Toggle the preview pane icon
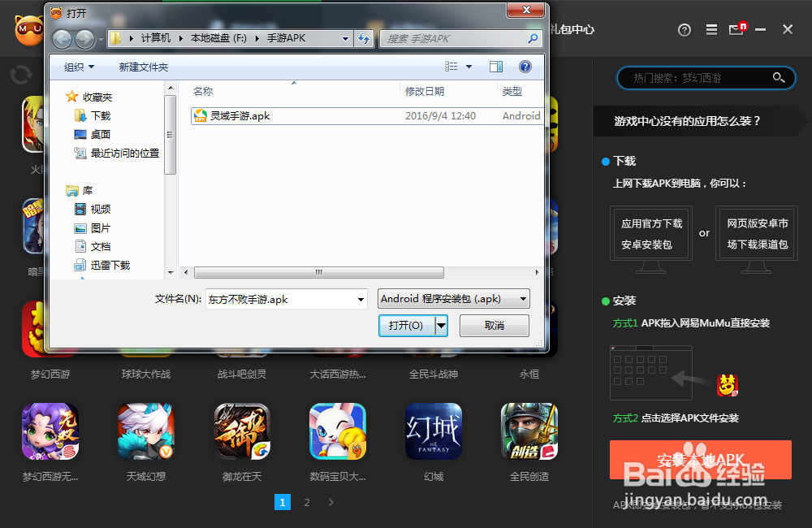812x528 pixels. pos(495,67)
